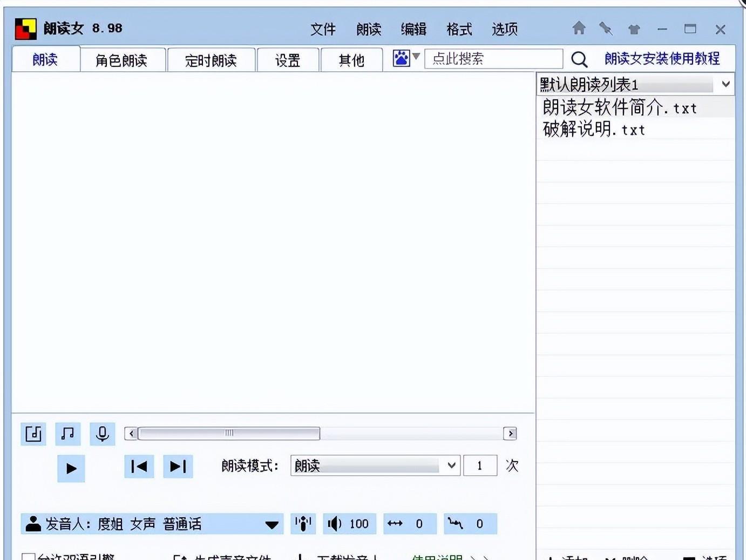Click the voice test speaker icon

[x=303, y=524]
